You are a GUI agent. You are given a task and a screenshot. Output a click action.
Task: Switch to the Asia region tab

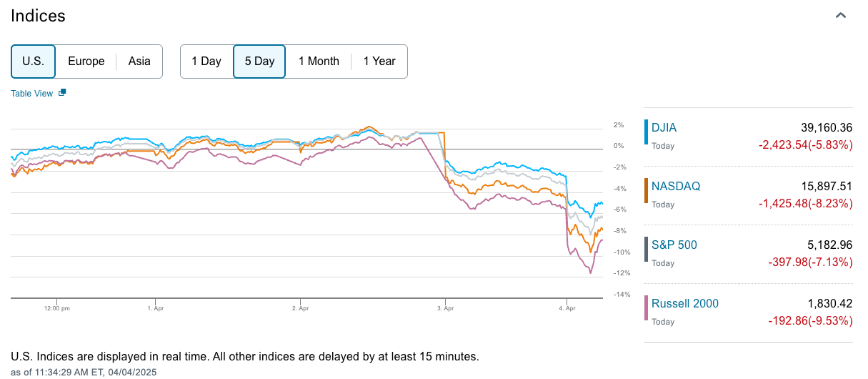click(x=139, y=61)
